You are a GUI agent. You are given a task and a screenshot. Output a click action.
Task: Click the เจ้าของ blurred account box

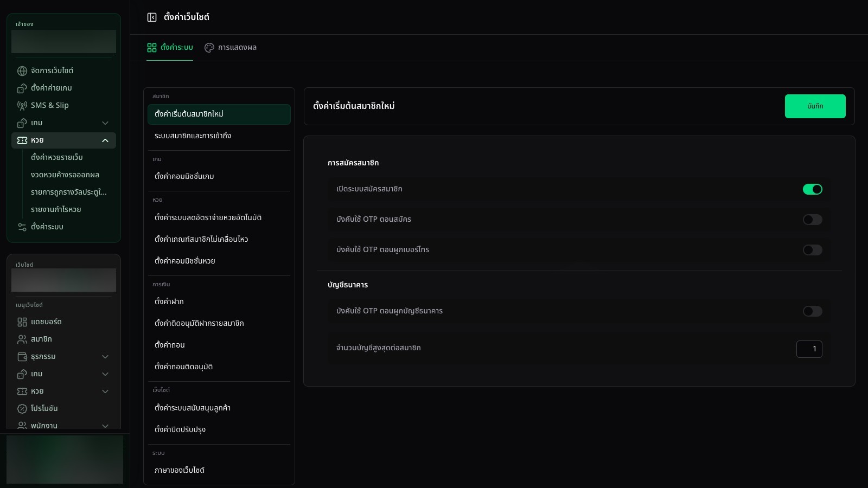coord(63,42)
